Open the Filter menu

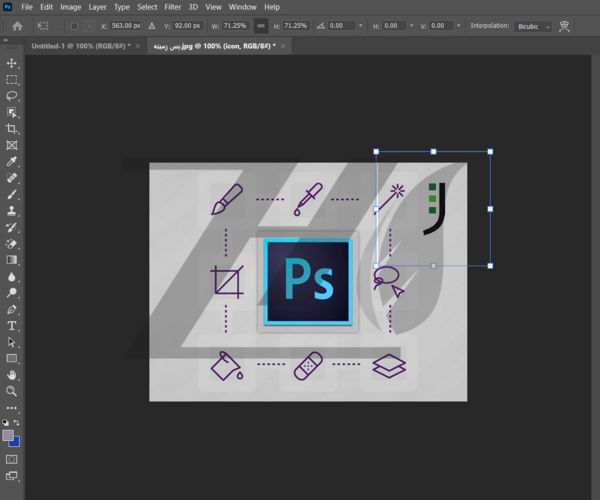point(173,7)
